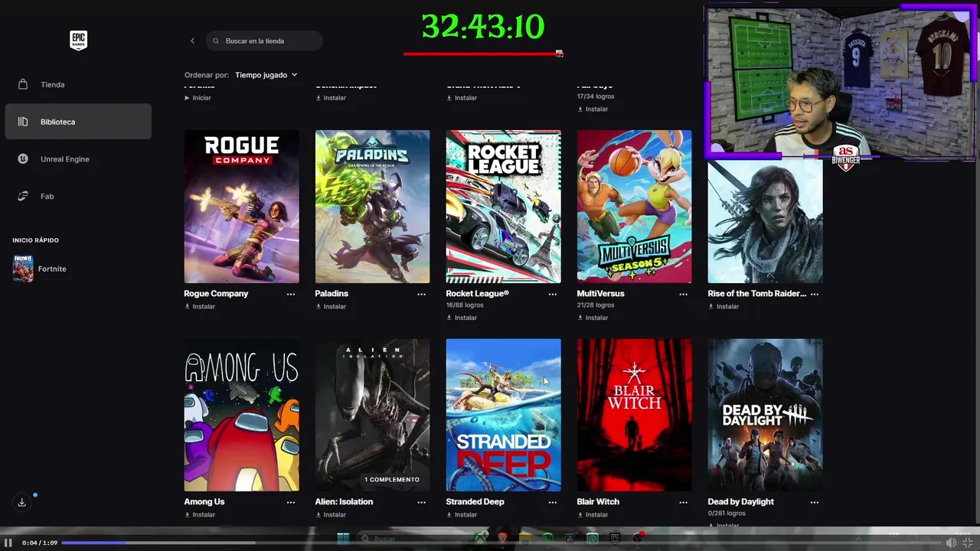Open the Biblioteca library section
The width and height of the screenshot is (980, 551).
coord(78,122)
